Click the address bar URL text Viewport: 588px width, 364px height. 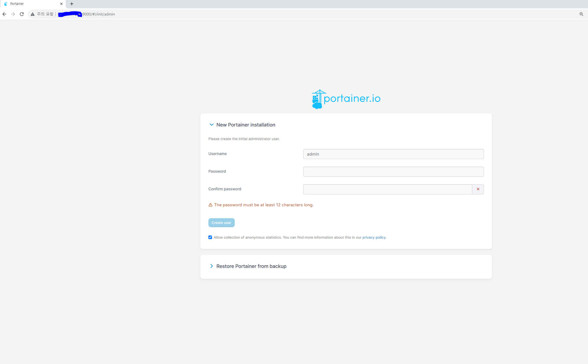[x=98, y=14]
